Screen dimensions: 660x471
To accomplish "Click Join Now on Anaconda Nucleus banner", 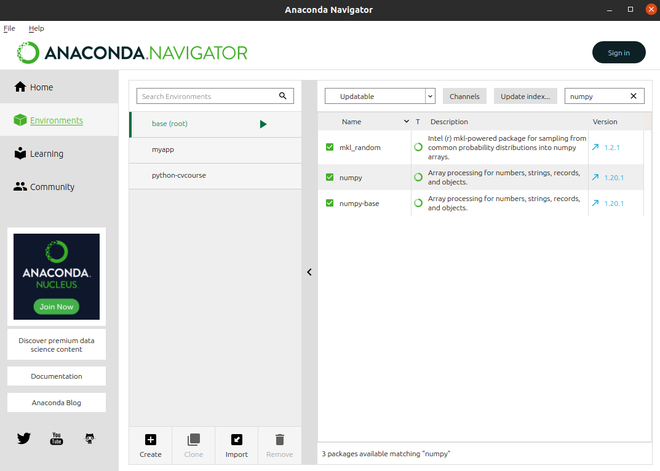I will [x=56, y=306].
